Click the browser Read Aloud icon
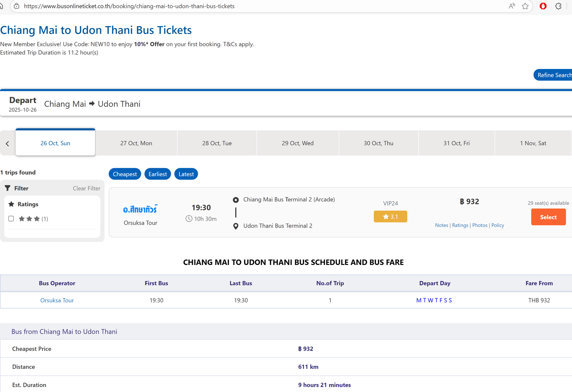The height and width of the screenshot is (392, 572). [x=512, y=6]
